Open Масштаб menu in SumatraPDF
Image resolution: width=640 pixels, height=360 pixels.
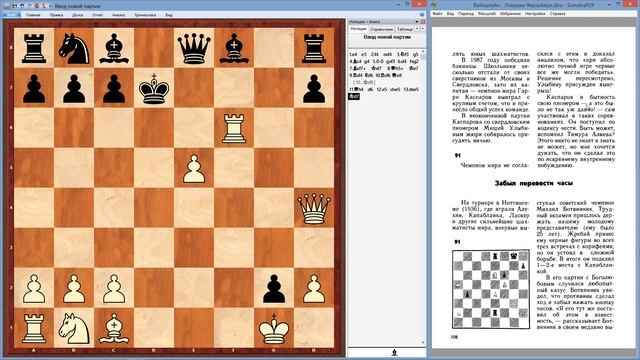487,13
